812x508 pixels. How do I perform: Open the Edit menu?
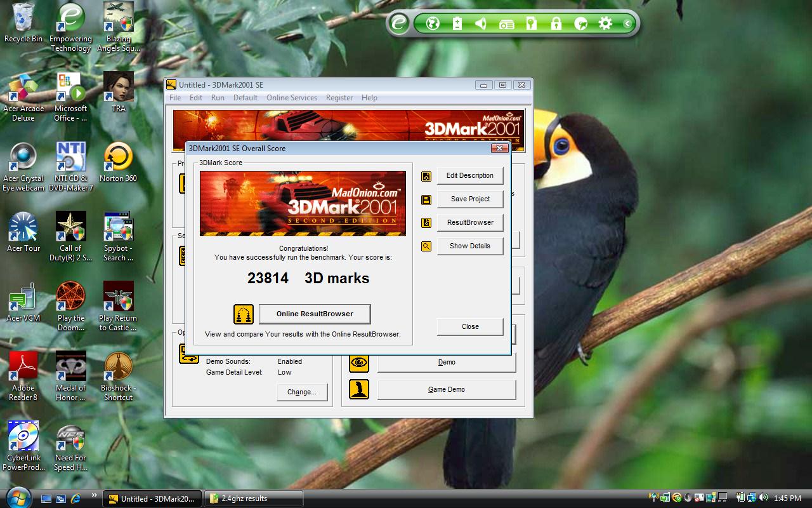196,98
